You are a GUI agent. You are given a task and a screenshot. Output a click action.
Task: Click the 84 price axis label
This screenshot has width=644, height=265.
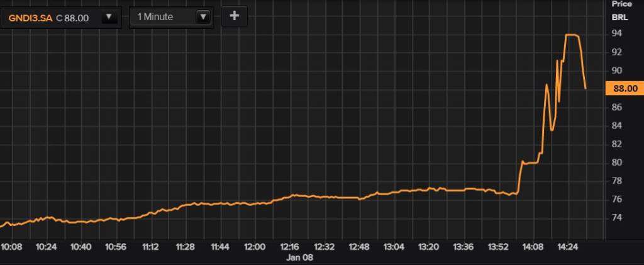617,126
